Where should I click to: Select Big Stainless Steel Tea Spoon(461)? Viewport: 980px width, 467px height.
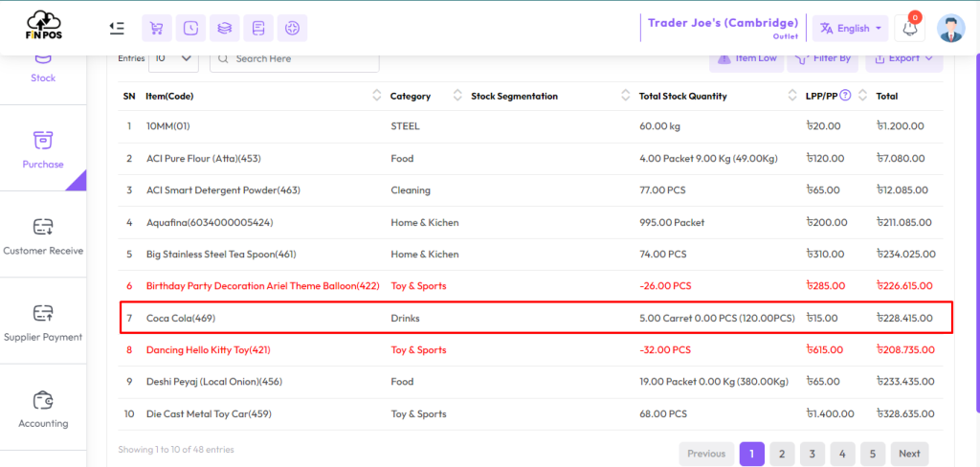[221, 255]
